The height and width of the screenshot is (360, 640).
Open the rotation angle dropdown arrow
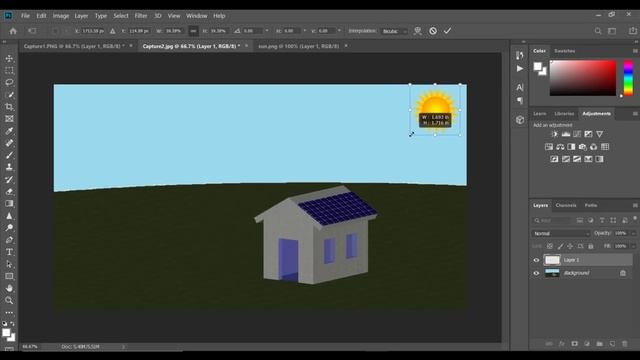[267, 31]
